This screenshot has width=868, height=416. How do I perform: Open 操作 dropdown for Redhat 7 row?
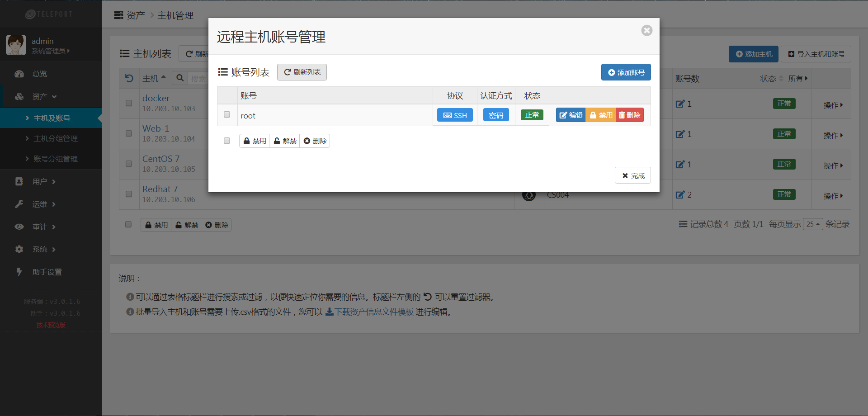(833, 196)
